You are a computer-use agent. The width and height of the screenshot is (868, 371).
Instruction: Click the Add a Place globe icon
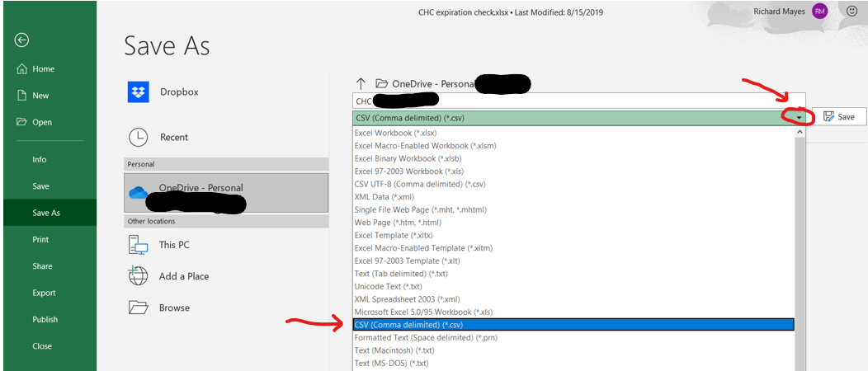pyautogui.click(x=138, y=276)
